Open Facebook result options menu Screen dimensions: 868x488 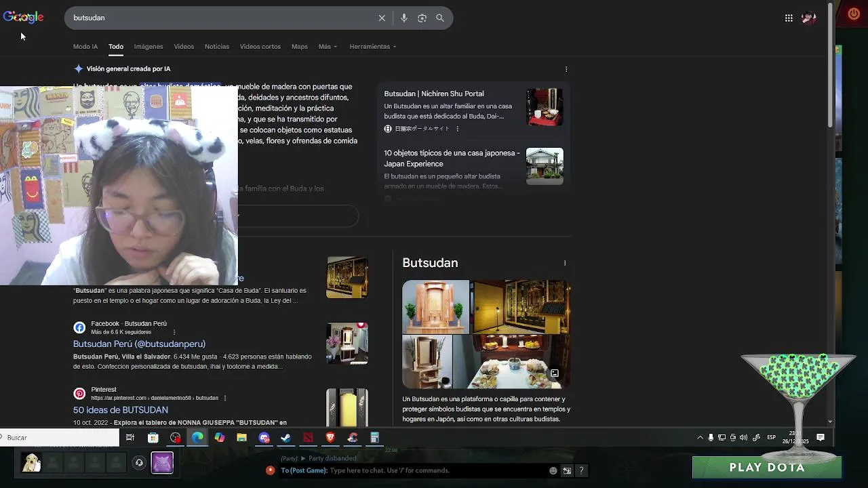(x=174, y=332)
